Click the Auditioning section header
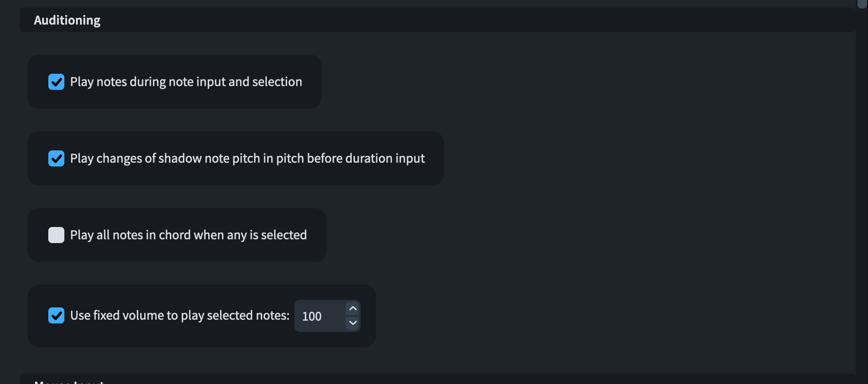This screenshot has width=868, height=384. (x=67, y=20)
